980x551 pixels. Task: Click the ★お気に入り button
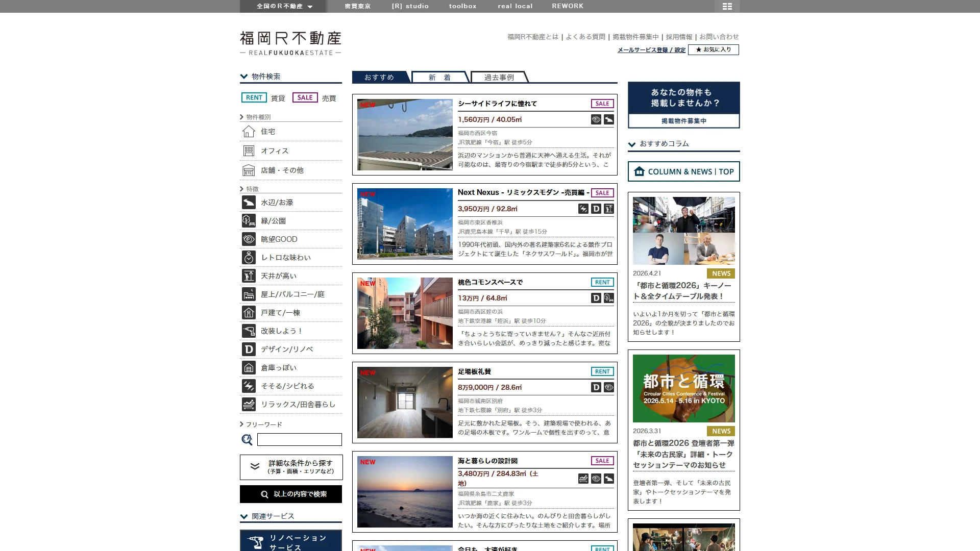(714, 49)
